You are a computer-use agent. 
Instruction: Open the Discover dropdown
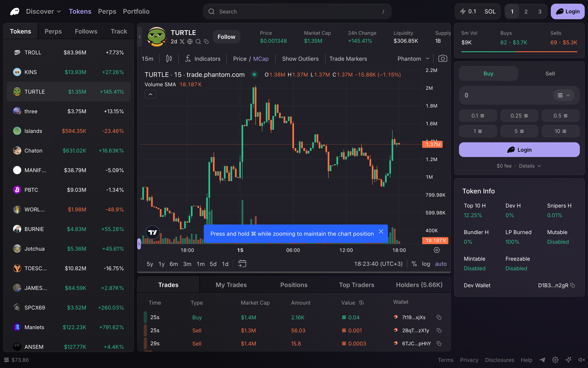[43, 11]
